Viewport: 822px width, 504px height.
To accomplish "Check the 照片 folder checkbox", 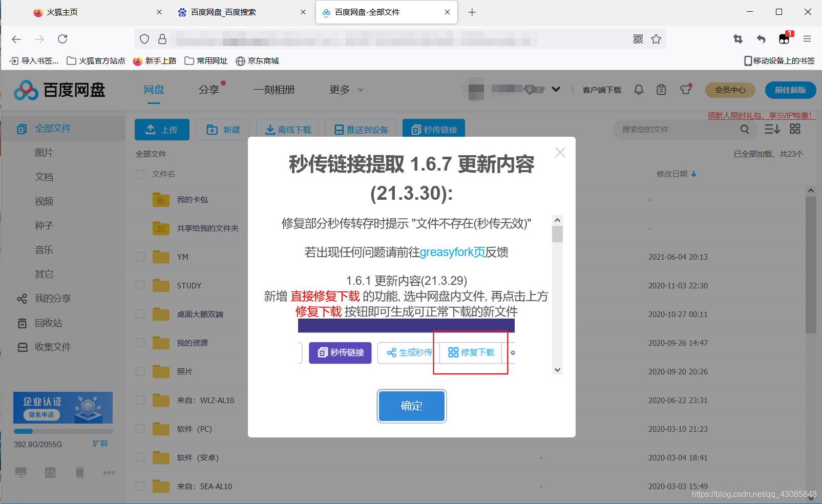I will pos(140,371).
